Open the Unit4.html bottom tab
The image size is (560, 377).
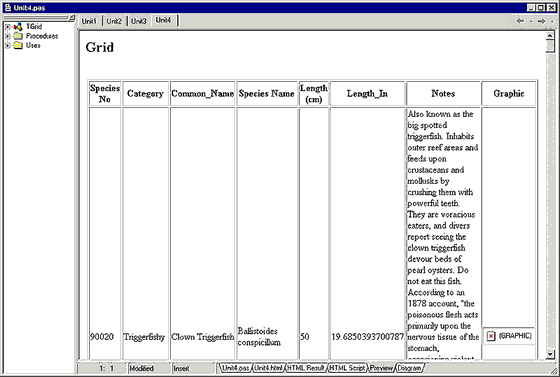coord(268,368)
